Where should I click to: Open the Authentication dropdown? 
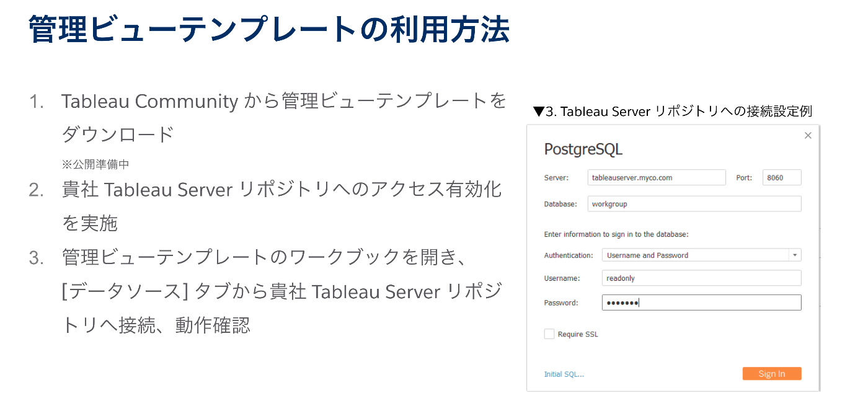click(702, 255)
